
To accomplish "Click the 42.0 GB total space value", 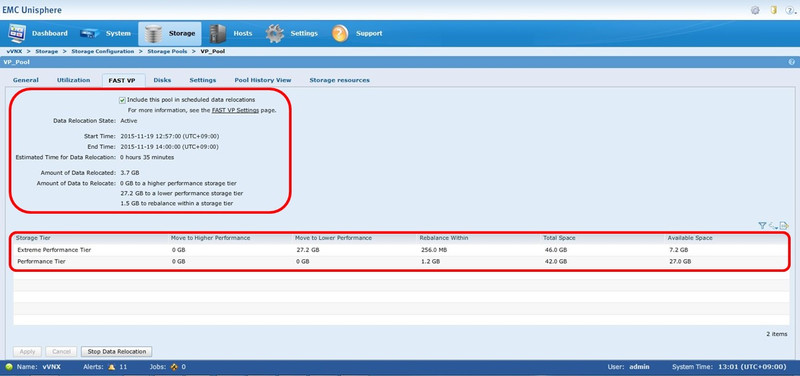I will [556, 261].
